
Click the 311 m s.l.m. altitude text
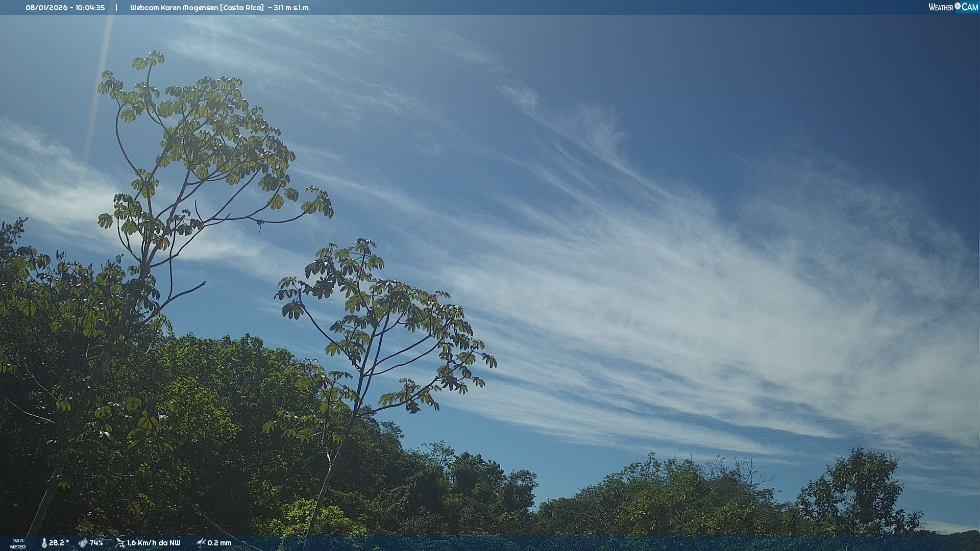coord(291,8)
